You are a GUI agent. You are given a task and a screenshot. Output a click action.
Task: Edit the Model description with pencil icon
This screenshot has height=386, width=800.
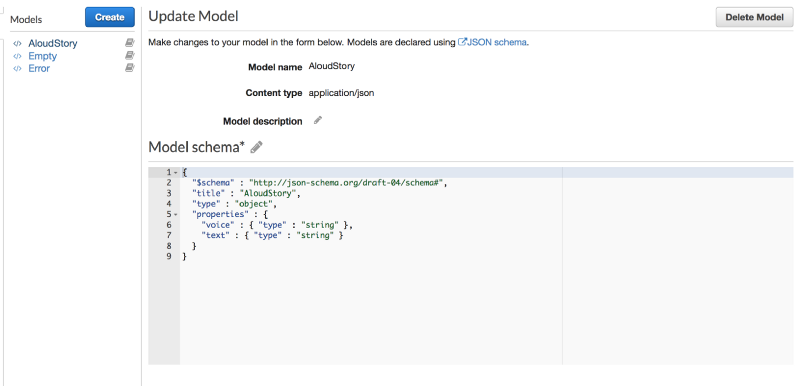(318, 120)
